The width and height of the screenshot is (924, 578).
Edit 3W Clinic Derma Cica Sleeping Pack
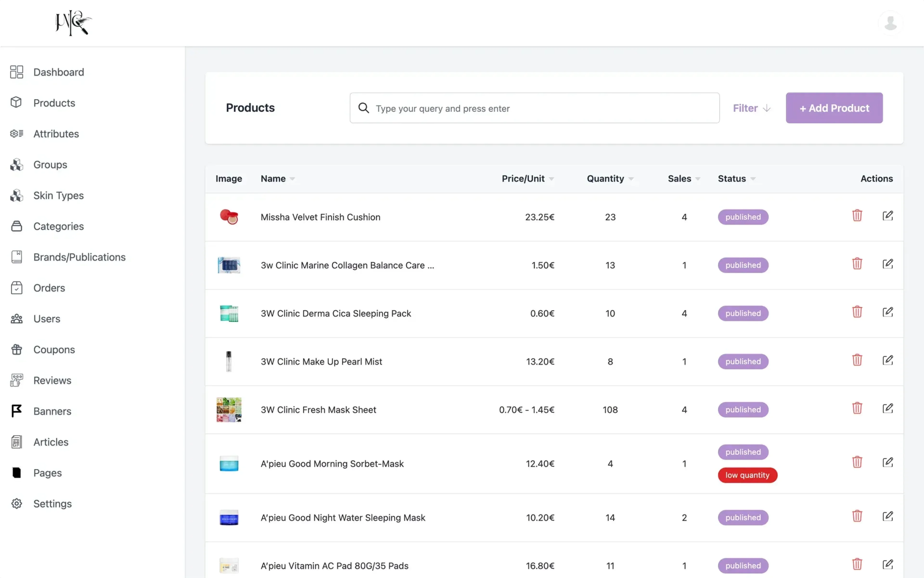pos(888,312)
